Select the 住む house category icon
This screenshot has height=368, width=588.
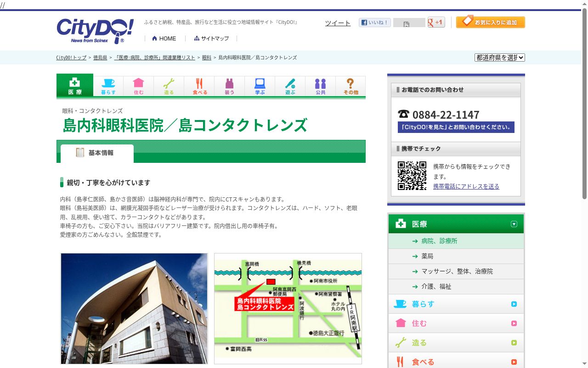pos(139,86)
